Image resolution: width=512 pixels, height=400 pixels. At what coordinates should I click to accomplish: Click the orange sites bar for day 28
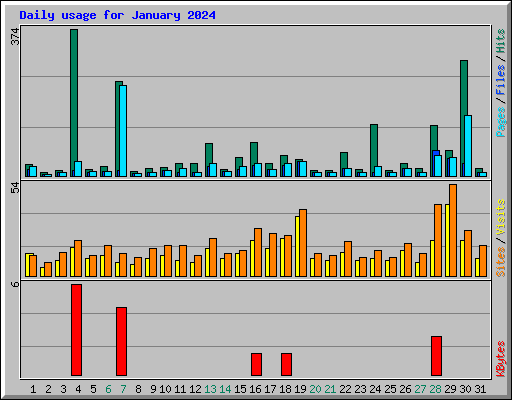[438, 240]
